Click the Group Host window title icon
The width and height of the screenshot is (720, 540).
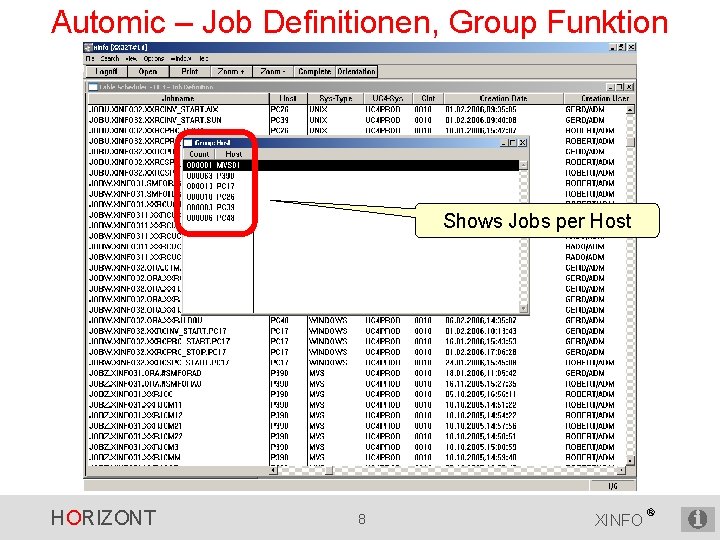click(x=188, y=143)
